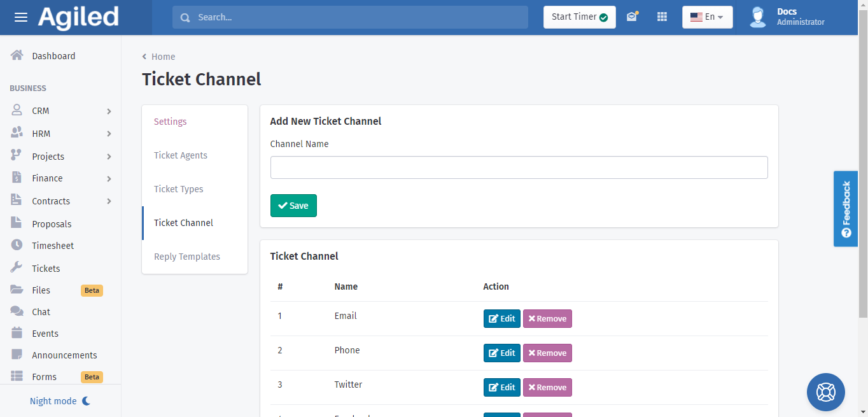This screenshot has height=417, width=868.
Task: Remove the Phone ticket channel
Action: click(547, 353)
